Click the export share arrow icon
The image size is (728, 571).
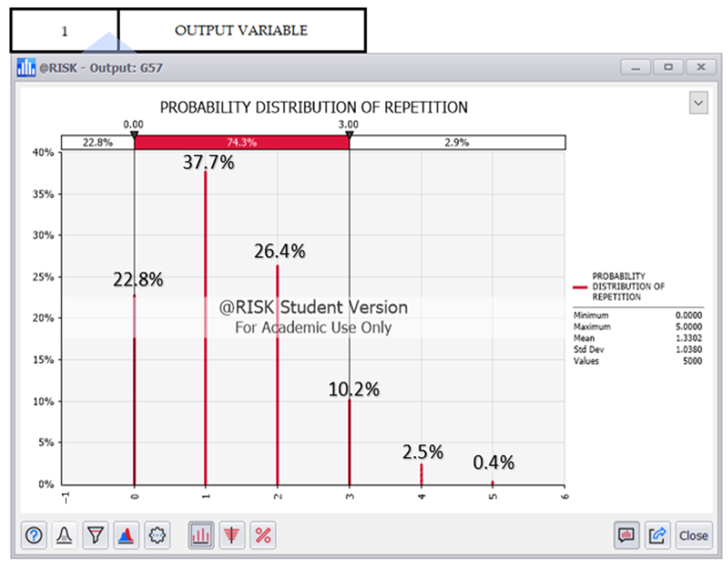point(657,536)
